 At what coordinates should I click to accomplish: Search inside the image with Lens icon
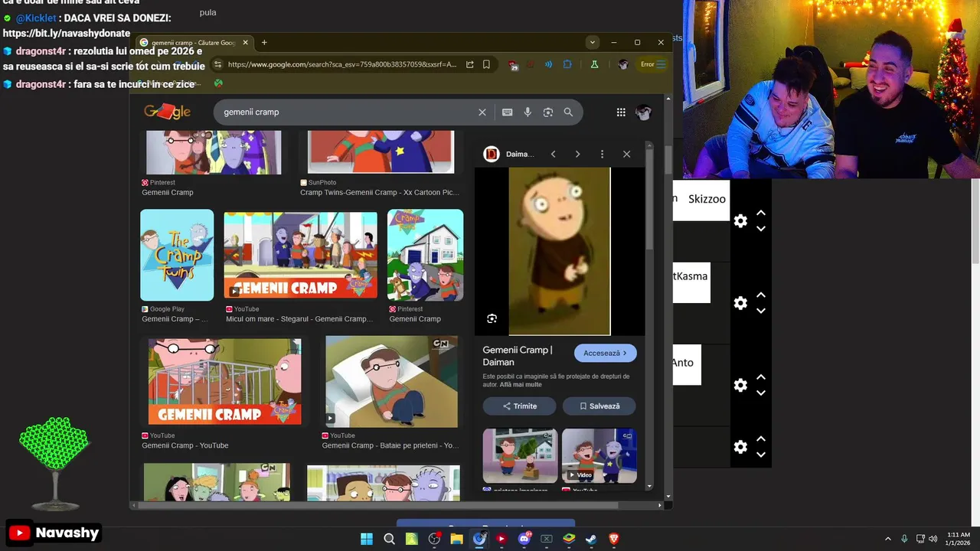(x=492, y=318)
